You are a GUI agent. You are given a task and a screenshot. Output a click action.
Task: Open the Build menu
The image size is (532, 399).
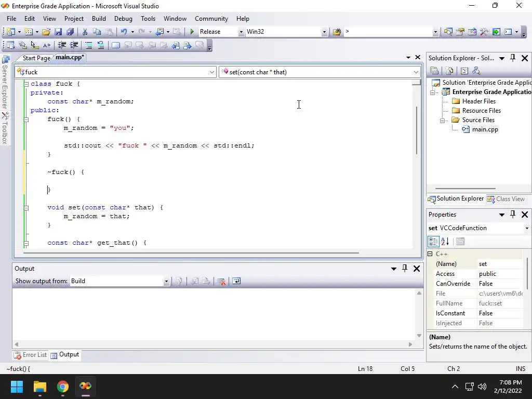pyautogui.click(x=99, y=19)
